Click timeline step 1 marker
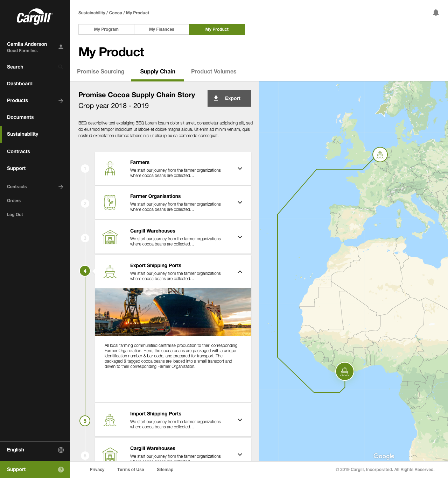Viewport: 448px width, 478px height. pos(85,169)
